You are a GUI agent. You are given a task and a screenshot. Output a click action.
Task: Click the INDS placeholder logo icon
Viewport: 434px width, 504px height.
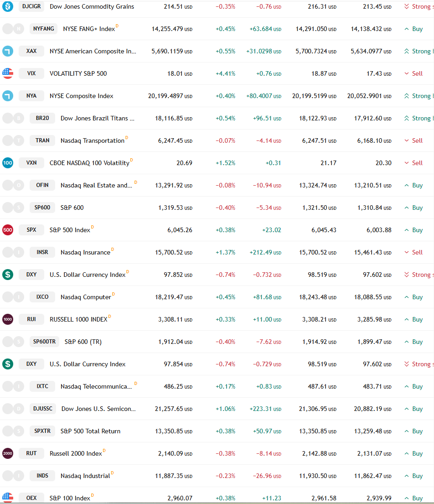pos(13,476)
